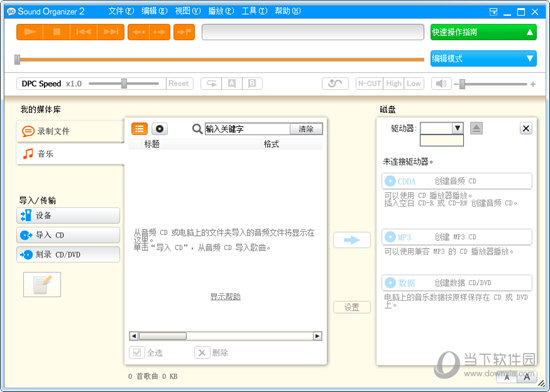This screenshot has height=392, width=550.
Task: Sort by the 标题 column header
Action: click(x=152, y=144)
